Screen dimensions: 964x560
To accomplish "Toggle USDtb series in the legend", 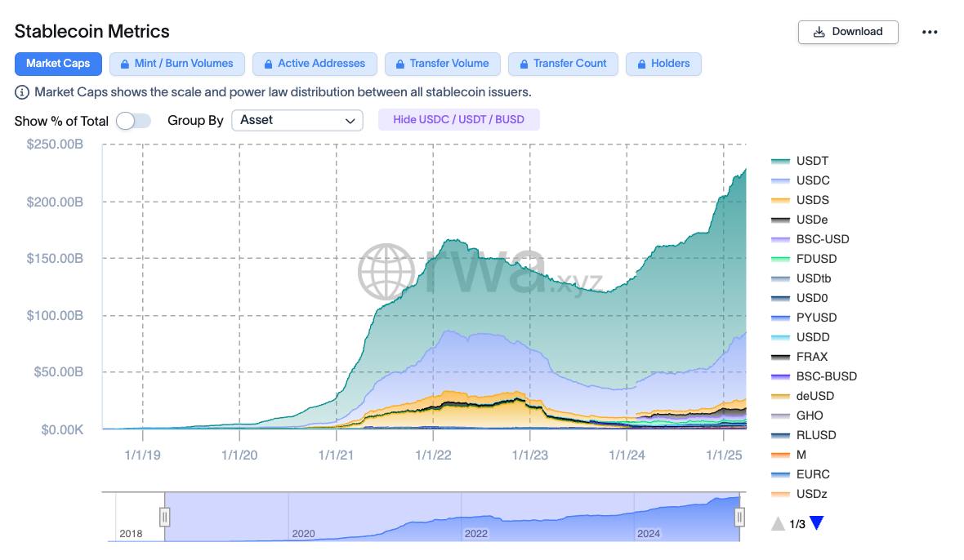I will pos(801,278).
